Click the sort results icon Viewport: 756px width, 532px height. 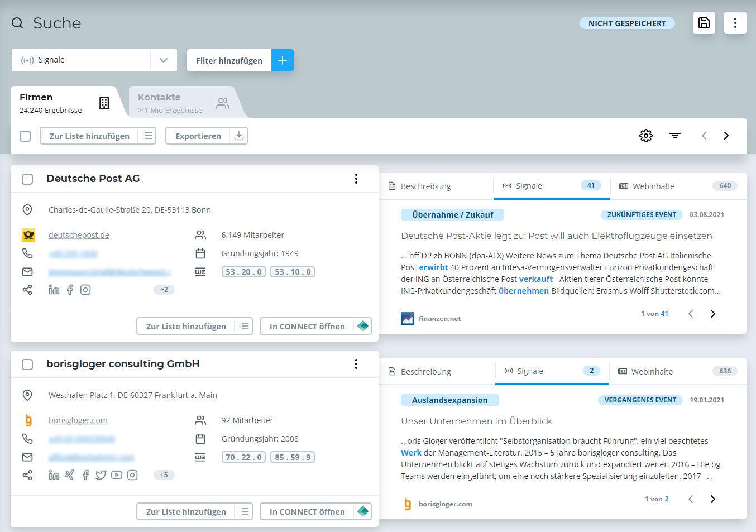point(675,136)
